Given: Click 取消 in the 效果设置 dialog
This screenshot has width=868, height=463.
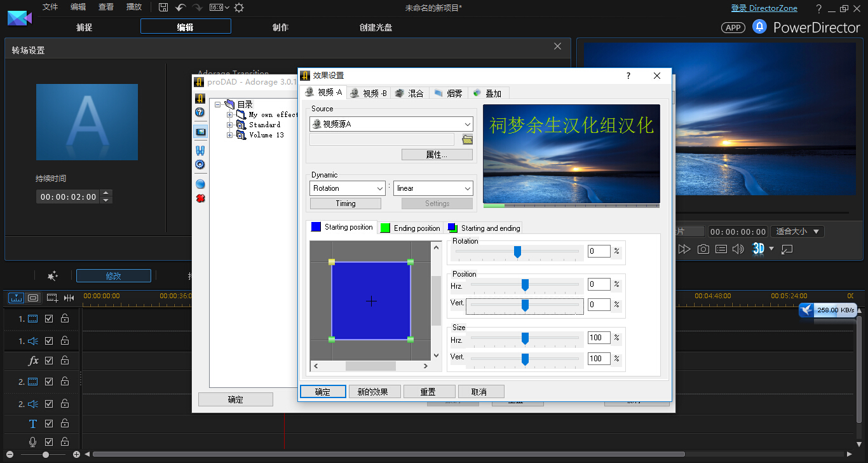Looking at the screenshot, I should [x=481, y=392].
